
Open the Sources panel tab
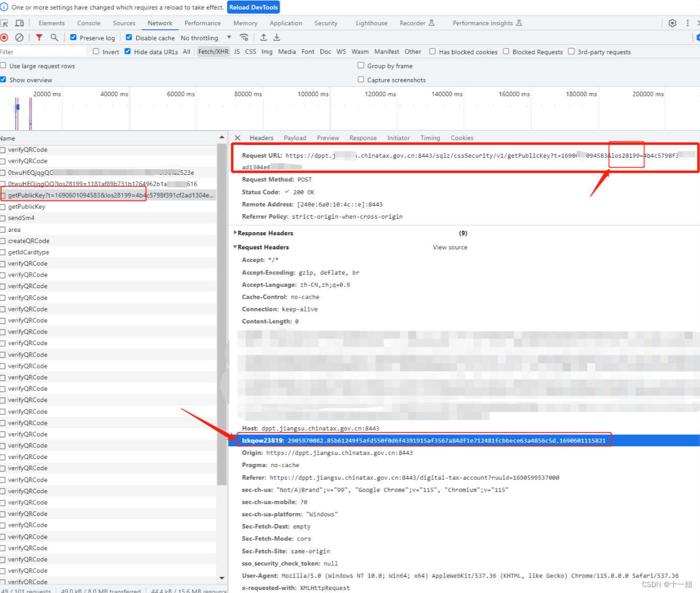pyautogui.click(x=124, y=23)
